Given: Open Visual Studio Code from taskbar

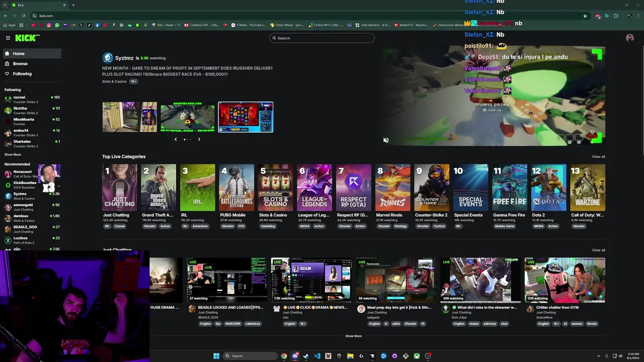Looking at the screenshot, I should coord(317,356).
